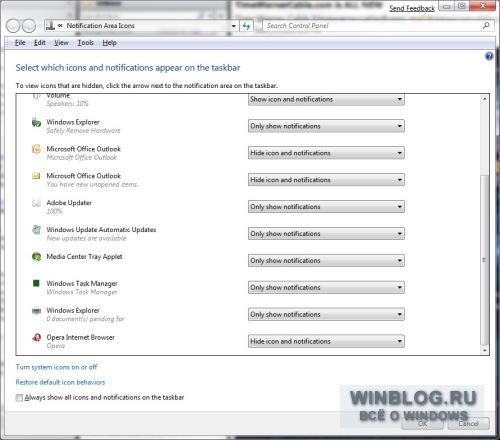The width and height of the screenshot is (500, 440).
Task: Open Media Center Tray Applet dropdown
Action: tap(326, 261)
